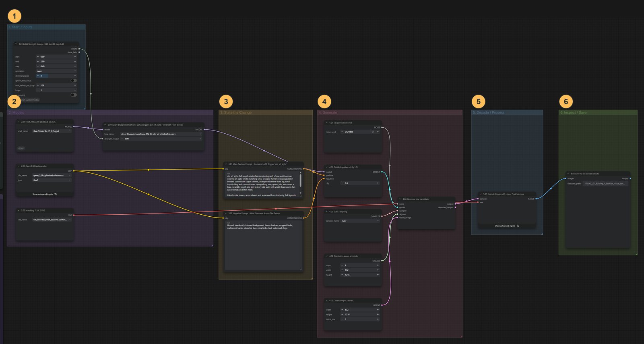Screen dimensions: 644x344
Task: Increase the start value with plus
Action: (75, 57)
